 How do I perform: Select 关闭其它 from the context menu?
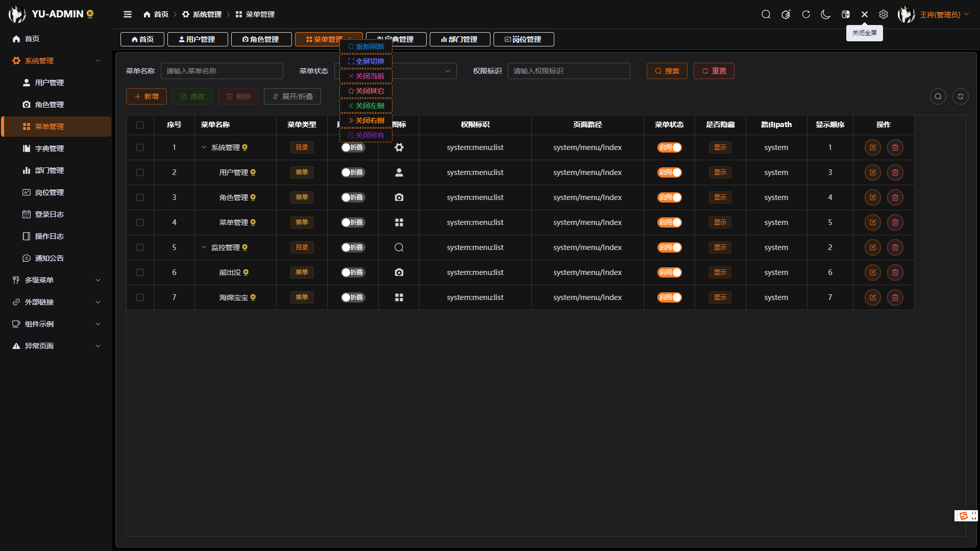(365, 90)
